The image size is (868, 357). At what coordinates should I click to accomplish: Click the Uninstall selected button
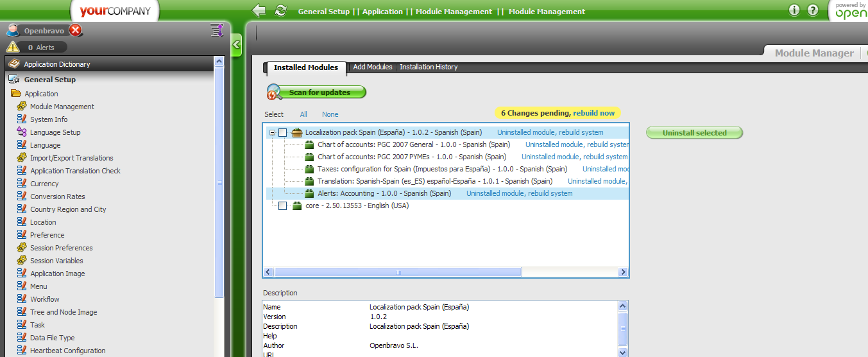[x=694, y=133]
